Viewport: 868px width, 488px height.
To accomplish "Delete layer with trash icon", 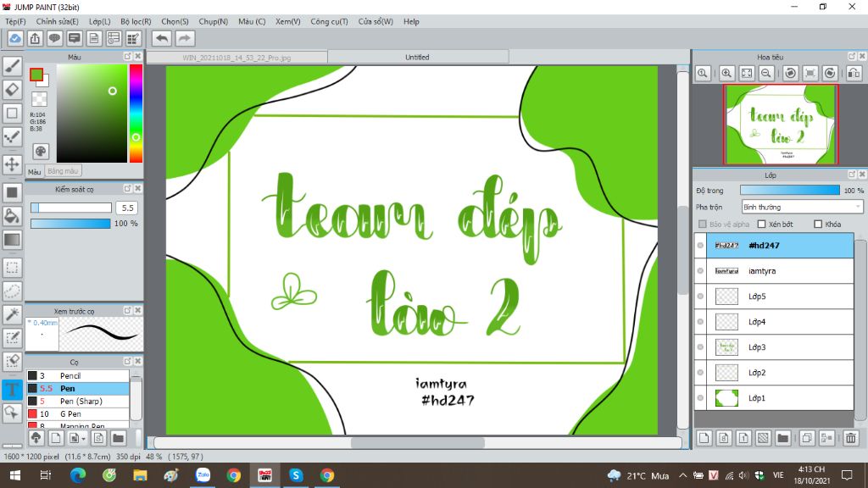I will (x=851, y=438).
